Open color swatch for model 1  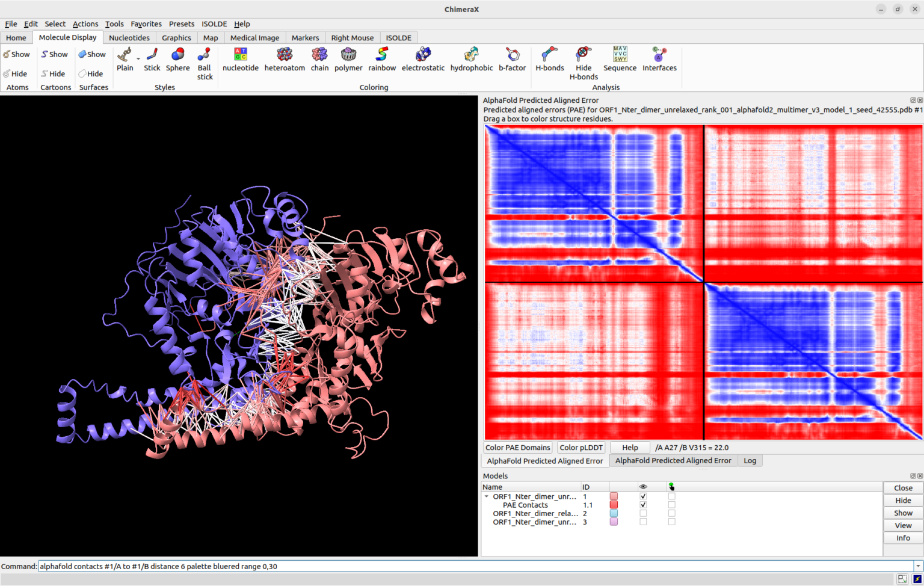coord(614,496)
